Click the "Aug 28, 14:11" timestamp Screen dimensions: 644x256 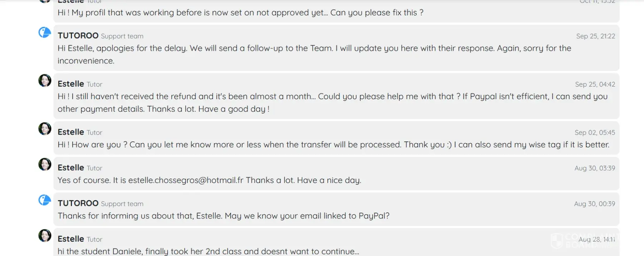(596, 240)
